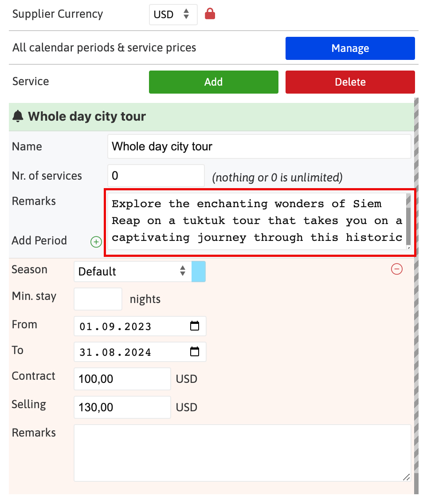Open the To date calendar picker

coord(195,352)
